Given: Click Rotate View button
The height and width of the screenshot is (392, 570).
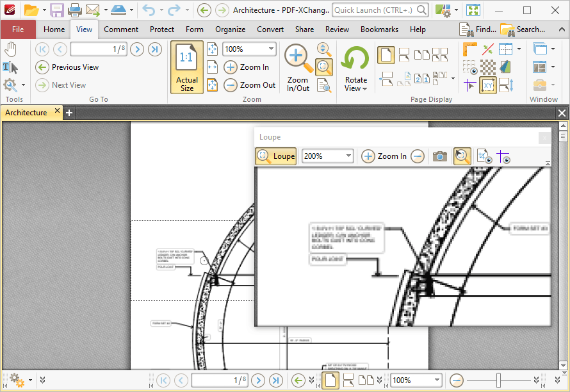Looking at the screenshot, I should point(355,69).
